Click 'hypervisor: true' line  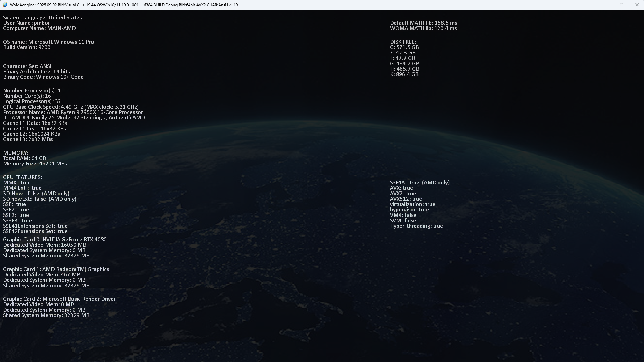[409, 210]
